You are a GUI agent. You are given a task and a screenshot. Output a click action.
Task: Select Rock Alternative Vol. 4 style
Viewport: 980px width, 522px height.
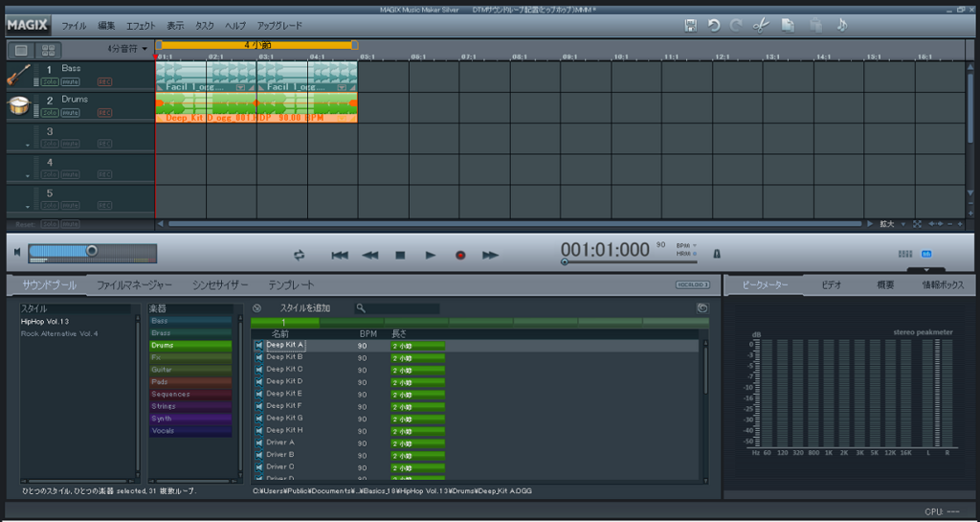pos(59,334)
